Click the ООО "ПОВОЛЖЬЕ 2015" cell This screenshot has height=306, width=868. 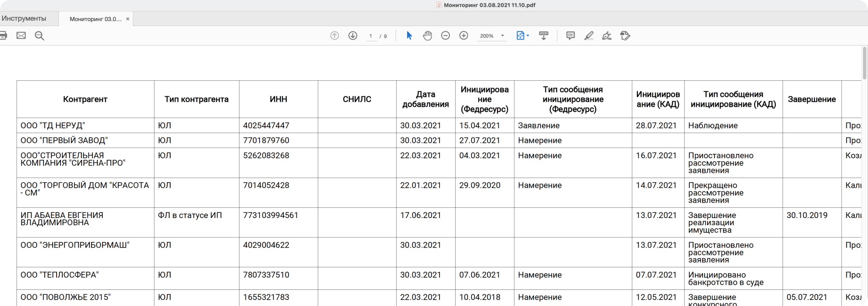[x=85, y=298]
